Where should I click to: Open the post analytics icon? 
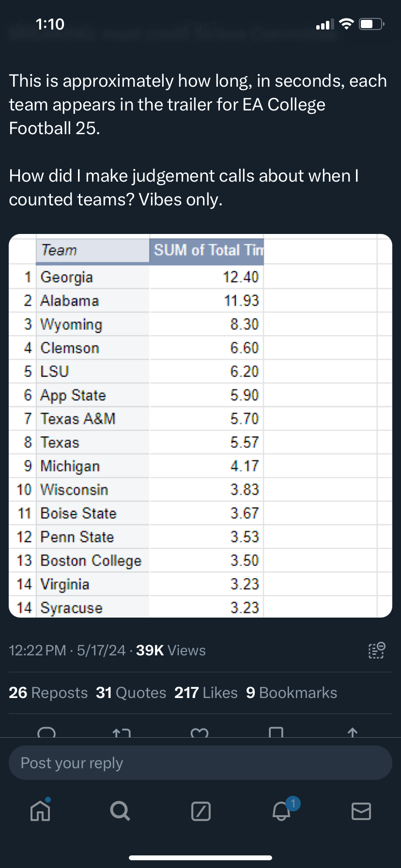(376, 650)
